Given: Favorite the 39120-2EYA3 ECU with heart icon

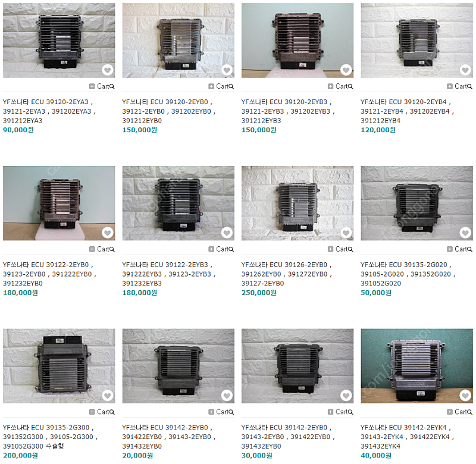Looking at the screenshot, I should click(108, 70).
